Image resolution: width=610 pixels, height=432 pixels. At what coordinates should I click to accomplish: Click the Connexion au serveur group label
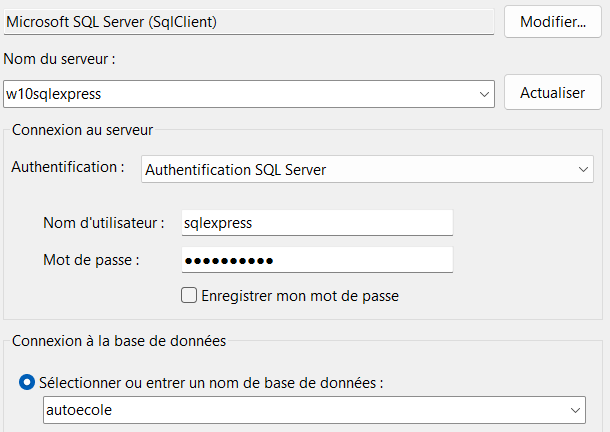[82, 130]
